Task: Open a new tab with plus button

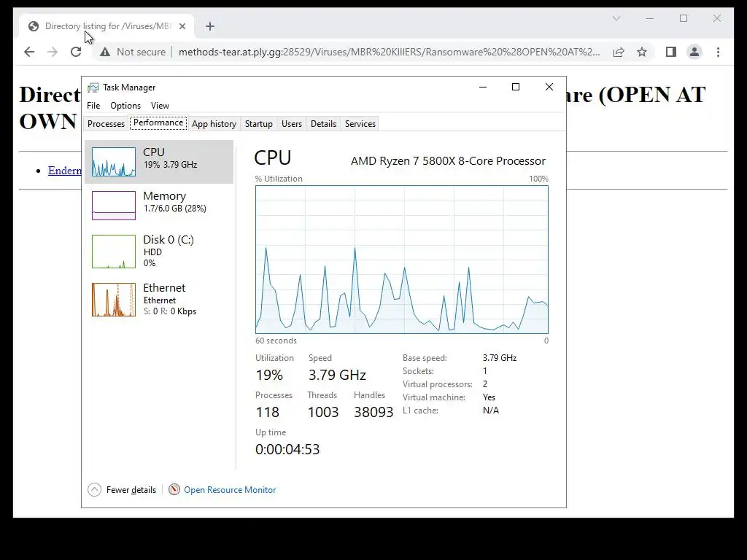Action: coord(210,26)
